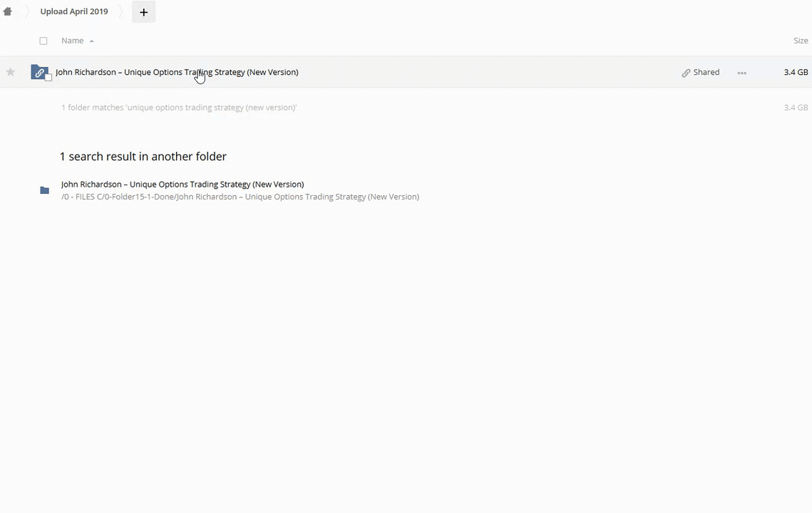Click '1 search result in another folder' heading
The width and height of the screenshot is (812, 513).
143,156
